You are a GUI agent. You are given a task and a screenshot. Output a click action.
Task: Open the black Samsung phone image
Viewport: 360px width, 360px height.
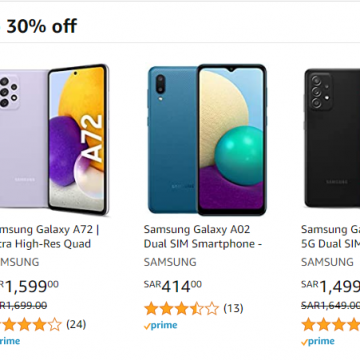[332, 138]
